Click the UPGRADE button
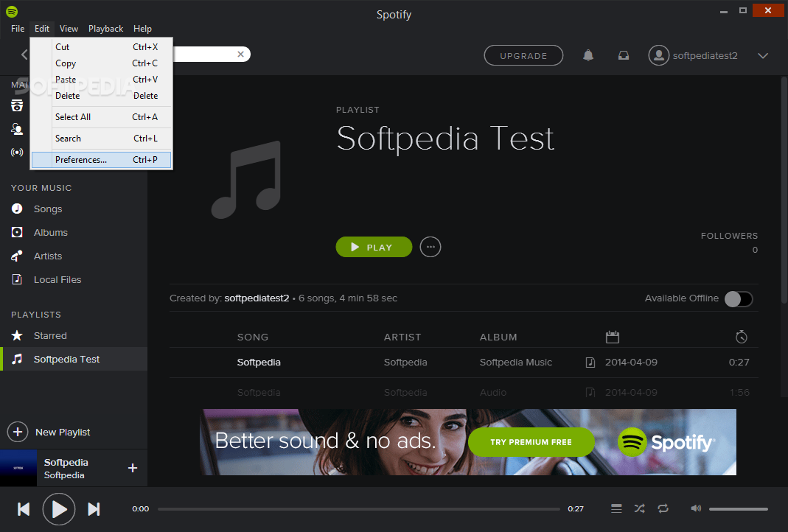The height and width of the screenshot is (532, 788). pyautogui.click(x=523, y=55)
